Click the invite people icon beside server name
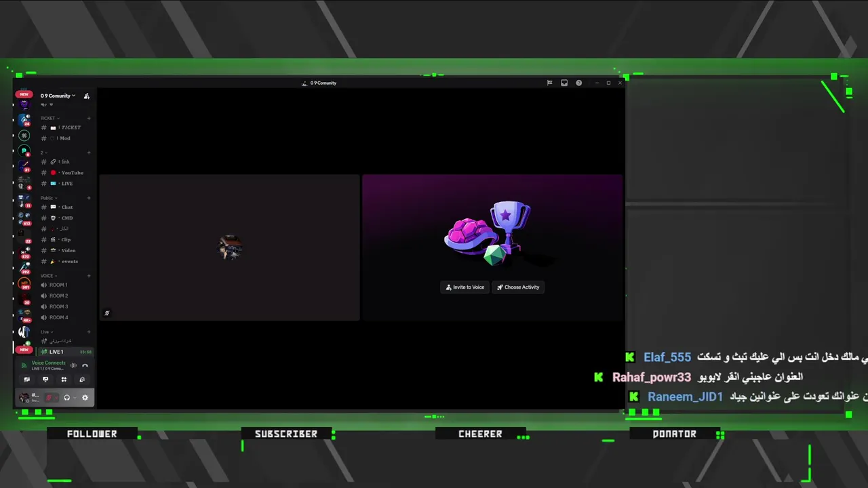Viewport: 868px width, 488px height. 87,96
